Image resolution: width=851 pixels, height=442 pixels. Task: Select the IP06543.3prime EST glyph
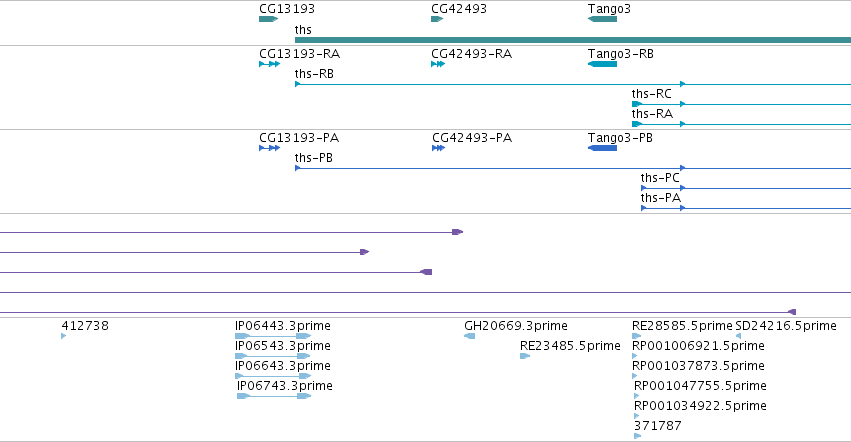273,356
